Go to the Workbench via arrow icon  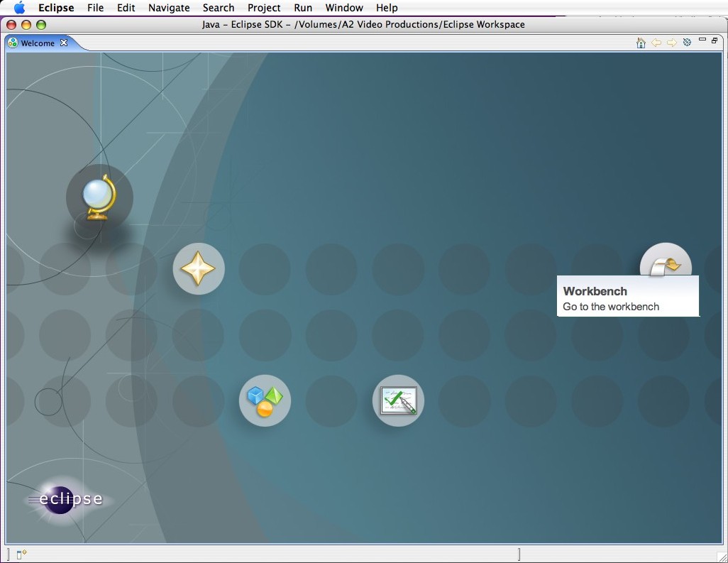coord(666,264)
